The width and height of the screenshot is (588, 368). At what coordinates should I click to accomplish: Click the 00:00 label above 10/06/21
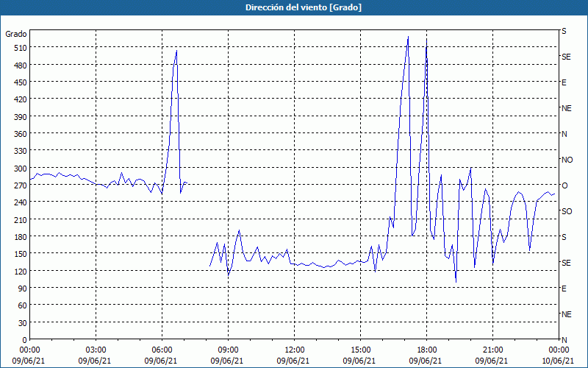coord(559,350)
